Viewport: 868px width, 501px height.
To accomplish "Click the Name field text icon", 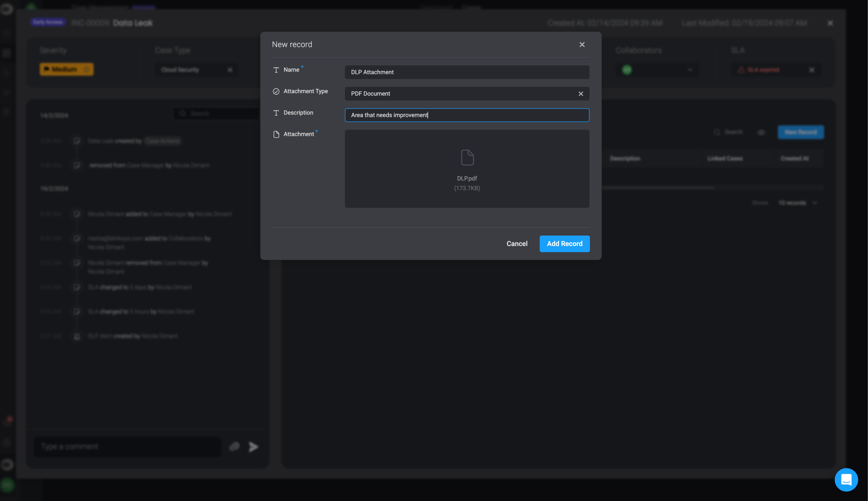I will tap(276, 70).
